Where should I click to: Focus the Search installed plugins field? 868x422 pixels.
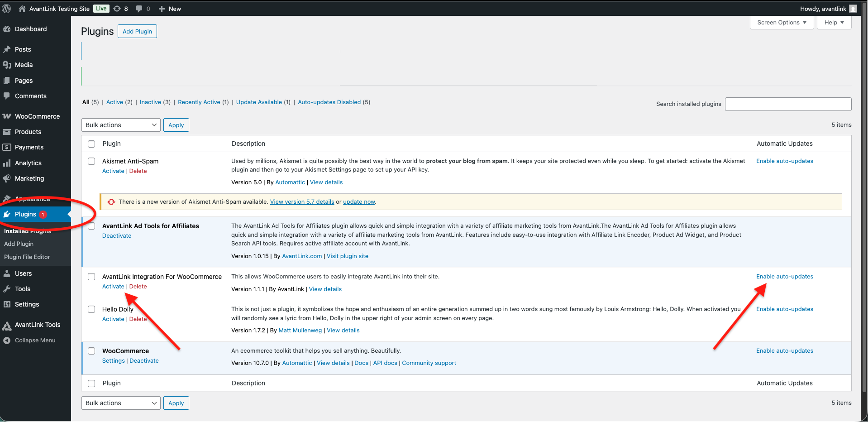[788, 104]
